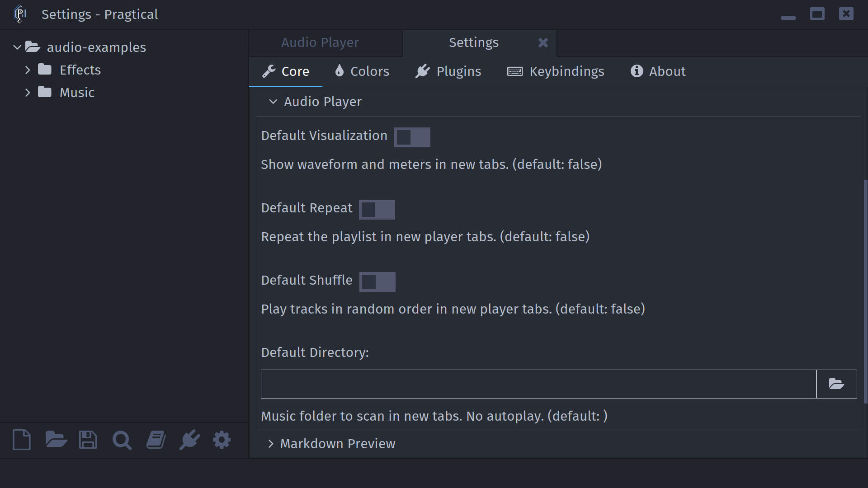Click the Effects folder icon

tap(45, 70)
